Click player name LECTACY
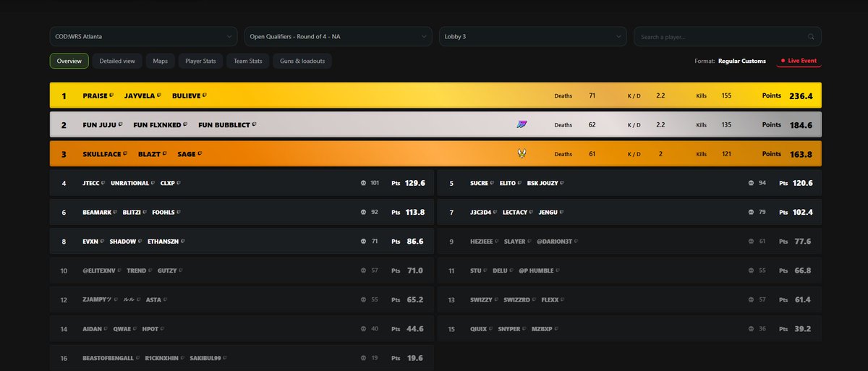Image resolution: width=868 pixels, height=371 pixels. [x=516, y=213]
